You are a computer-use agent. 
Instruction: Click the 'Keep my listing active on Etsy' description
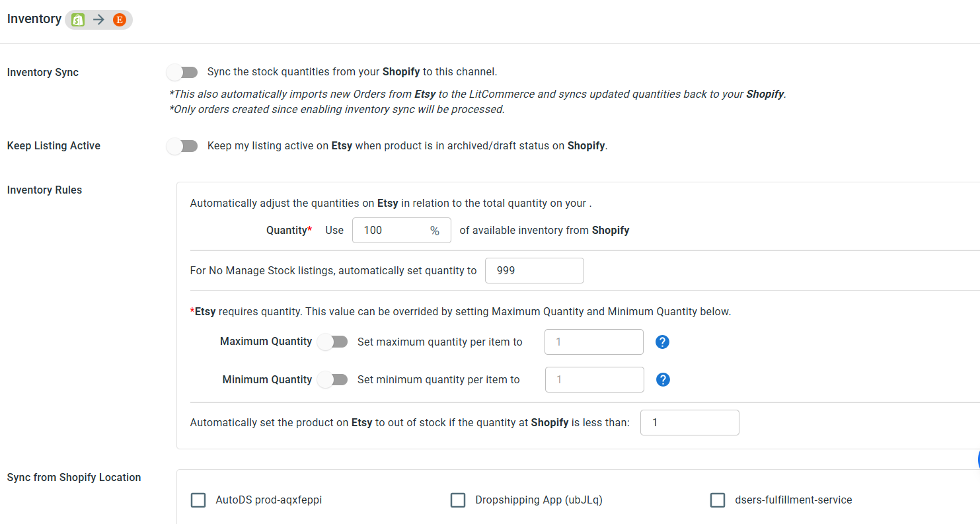coord(407,146)
